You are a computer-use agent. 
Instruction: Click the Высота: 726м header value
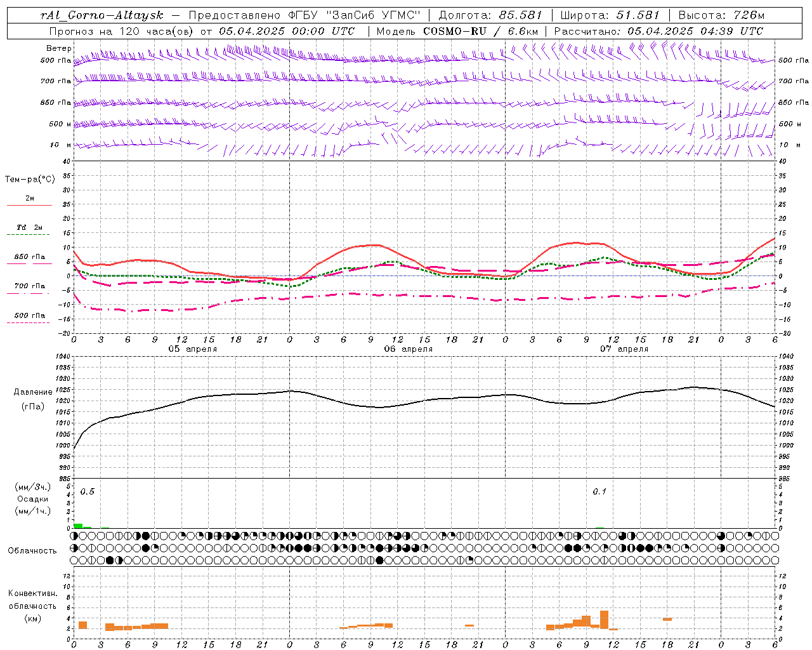(721, 15)
